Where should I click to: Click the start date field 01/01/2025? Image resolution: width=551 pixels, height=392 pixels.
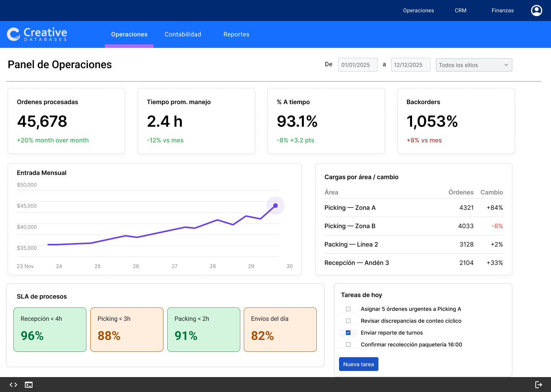(x=358, y=65)
